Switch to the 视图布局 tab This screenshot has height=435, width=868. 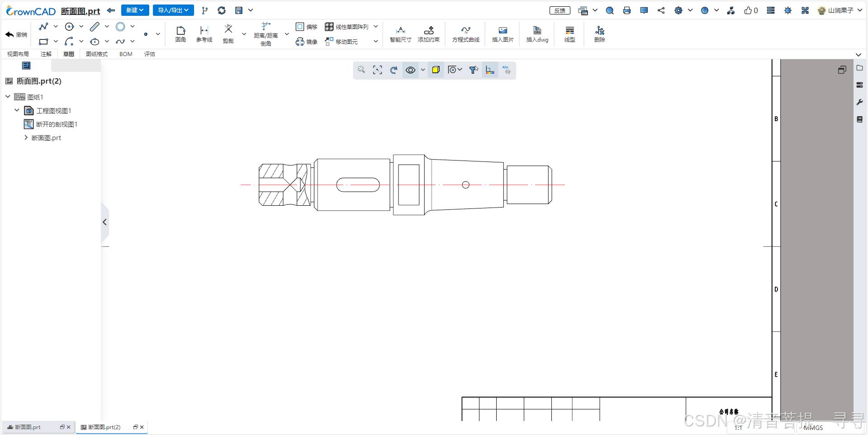pyautogui.click(x=18, y=54)
